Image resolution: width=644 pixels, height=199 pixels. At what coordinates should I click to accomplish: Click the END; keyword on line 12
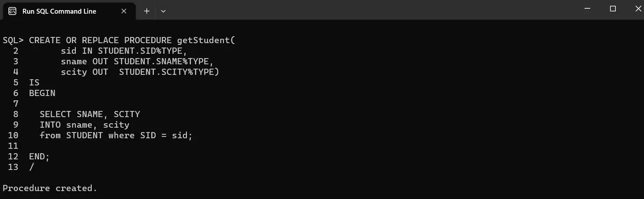(40, 156)
